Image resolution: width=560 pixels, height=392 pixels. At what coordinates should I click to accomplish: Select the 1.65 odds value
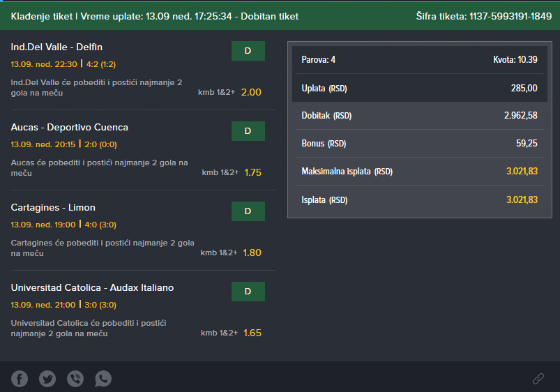pos(252,333)
